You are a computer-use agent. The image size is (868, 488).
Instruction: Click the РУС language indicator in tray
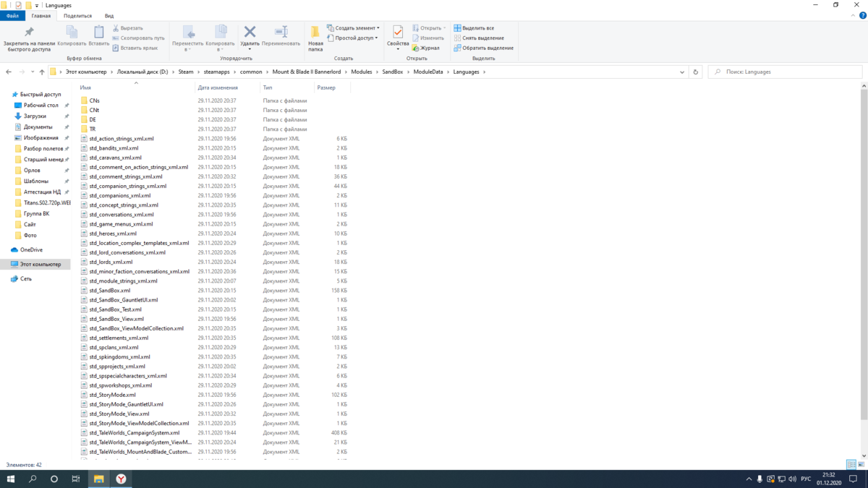pos(805,479)
